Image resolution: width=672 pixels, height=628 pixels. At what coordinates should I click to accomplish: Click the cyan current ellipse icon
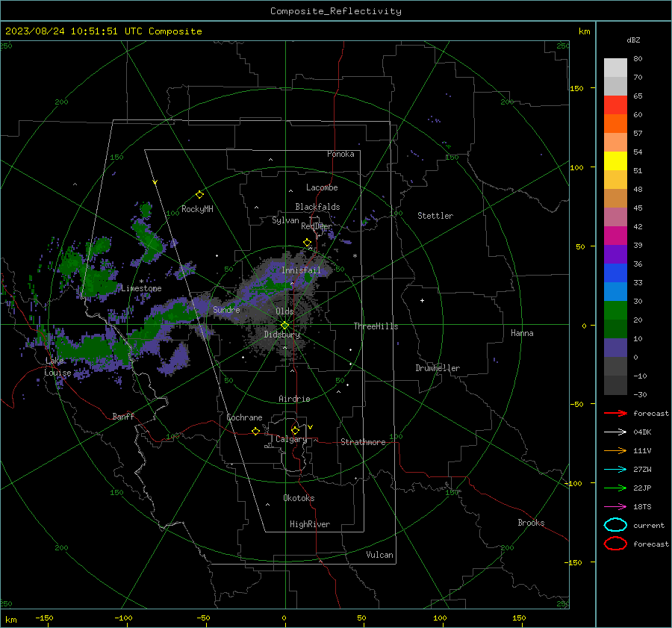click(615, 525)
